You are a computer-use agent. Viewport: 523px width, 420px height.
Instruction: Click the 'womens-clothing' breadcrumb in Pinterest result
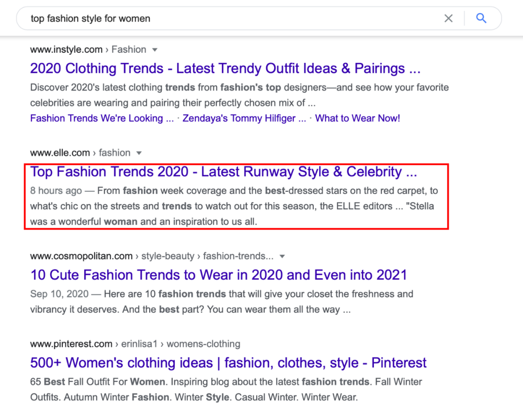pos(204,344)
